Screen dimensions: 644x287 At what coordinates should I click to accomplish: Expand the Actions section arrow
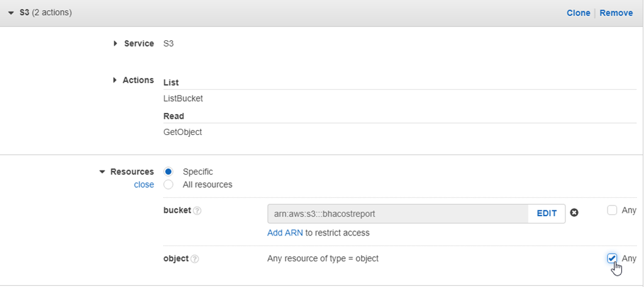tap(116, 80)
